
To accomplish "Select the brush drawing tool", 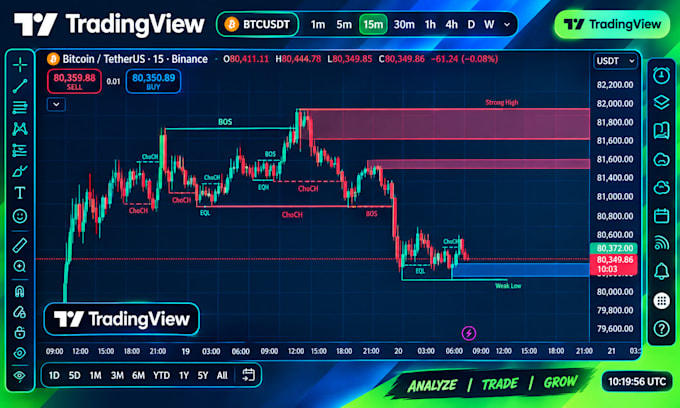I will pyautogui.click(x=20, y=171).
